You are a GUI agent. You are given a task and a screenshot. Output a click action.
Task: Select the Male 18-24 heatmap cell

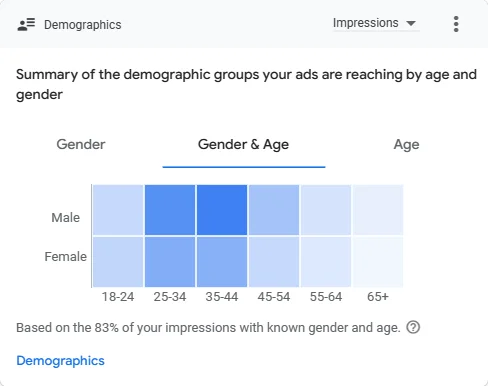tap(118, 210)
